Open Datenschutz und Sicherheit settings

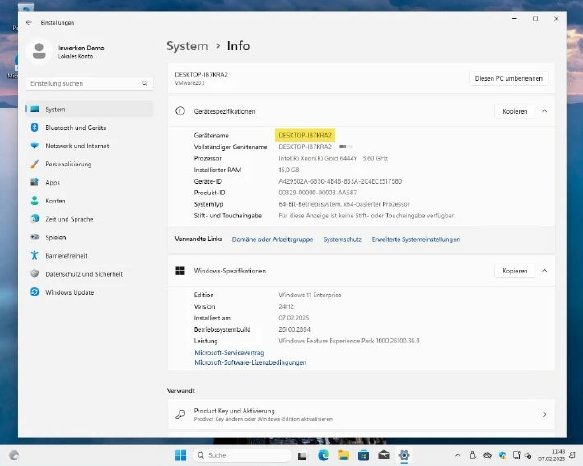click(89, 274)
